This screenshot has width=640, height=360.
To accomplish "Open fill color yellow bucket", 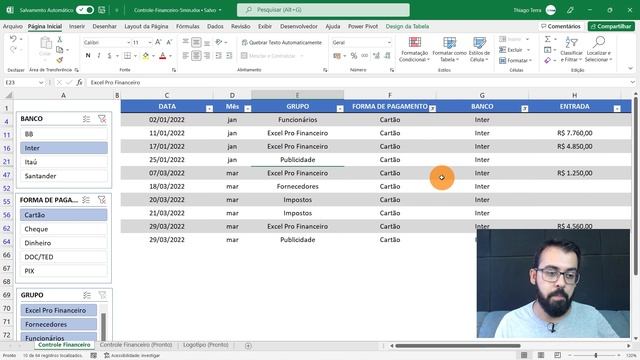I will point(145,56).
